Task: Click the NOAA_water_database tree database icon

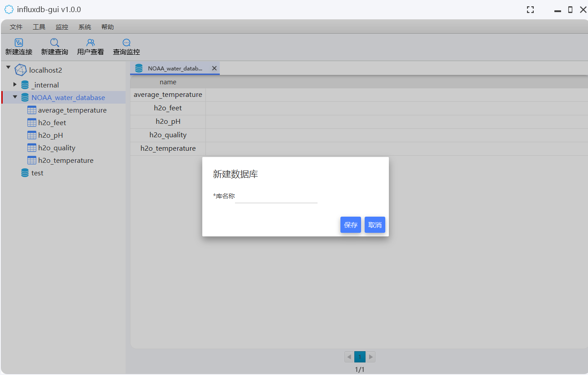Action: (25, 97)
